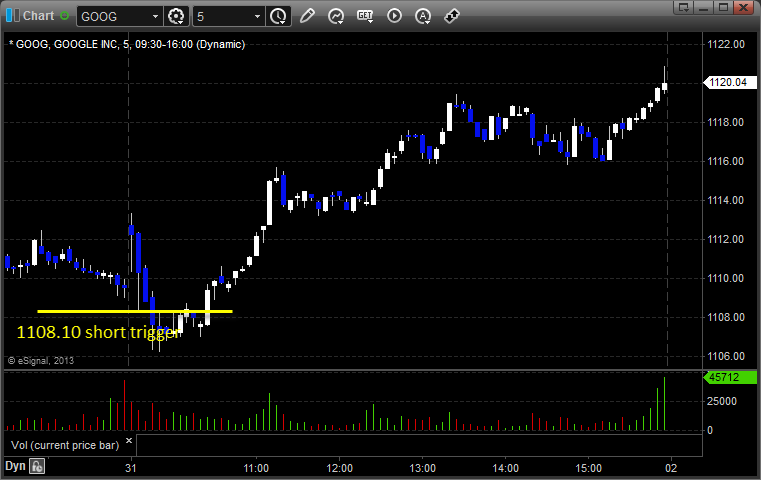The height and width of the screenshot is (480, 761).
Task: Click the blue chart window link icon
Action: 13,16
